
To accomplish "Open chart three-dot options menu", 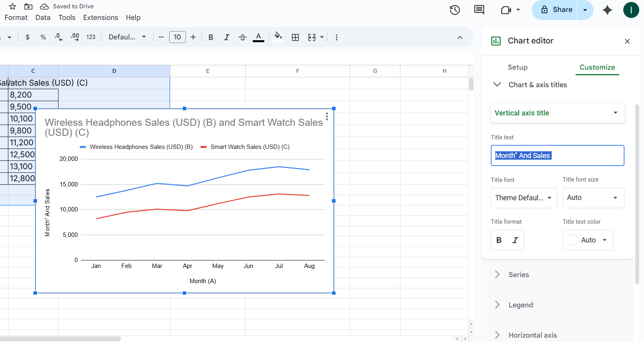I will tap(327, 116).
